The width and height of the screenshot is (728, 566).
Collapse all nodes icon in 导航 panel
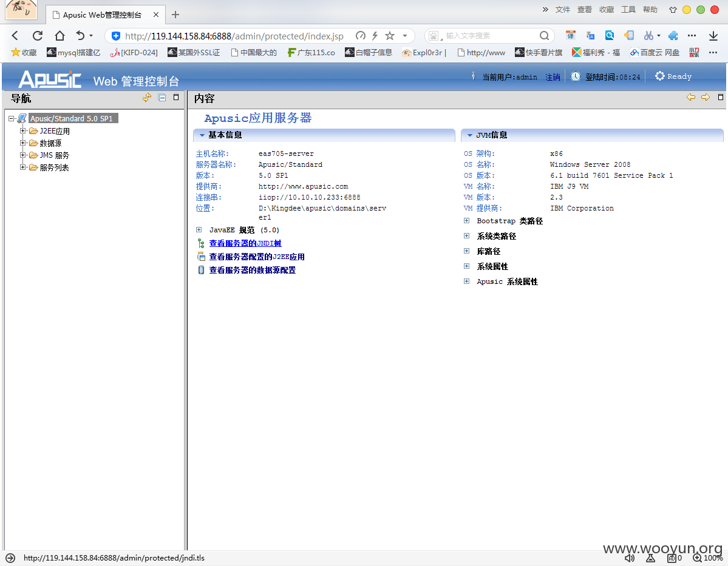(x=162, y=98)
